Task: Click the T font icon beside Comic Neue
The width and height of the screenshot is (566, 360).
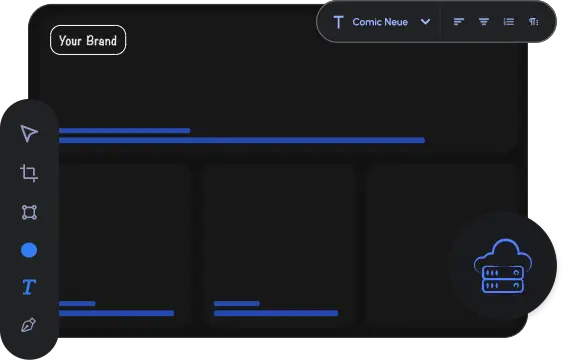Action: tap(338, 22)
